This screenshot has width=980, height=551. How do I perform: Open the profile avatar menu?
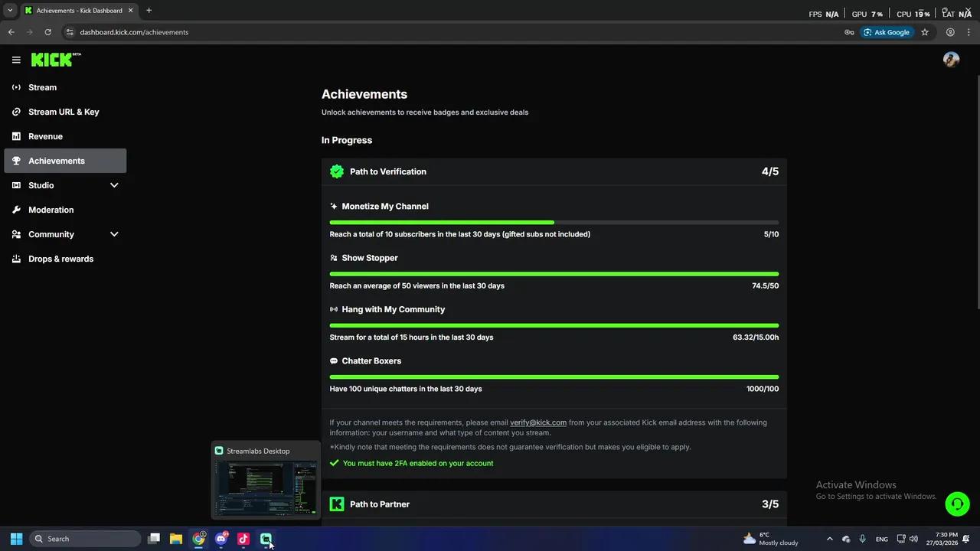point(951,59)
